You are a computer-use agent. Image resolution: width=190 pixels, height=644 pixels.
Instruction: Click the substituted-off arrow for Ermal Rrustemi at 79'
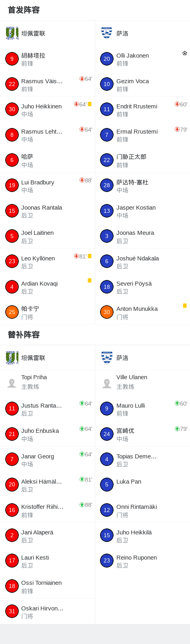[x=177, y=129]
